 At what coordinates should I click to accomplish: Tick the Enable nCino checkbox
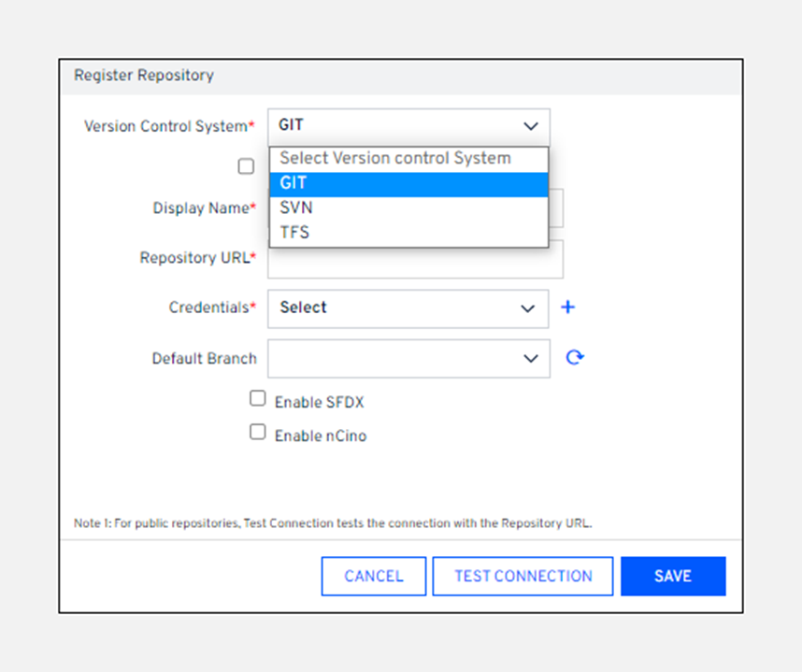pyautogui.click(x=258, y=432)
